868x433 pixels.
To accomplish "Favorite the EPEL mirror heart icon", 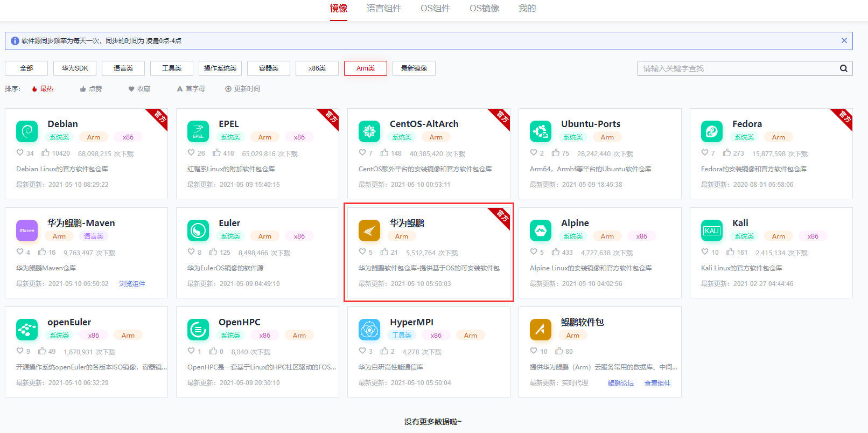I will pyautogui.click(x=191, y=153).
